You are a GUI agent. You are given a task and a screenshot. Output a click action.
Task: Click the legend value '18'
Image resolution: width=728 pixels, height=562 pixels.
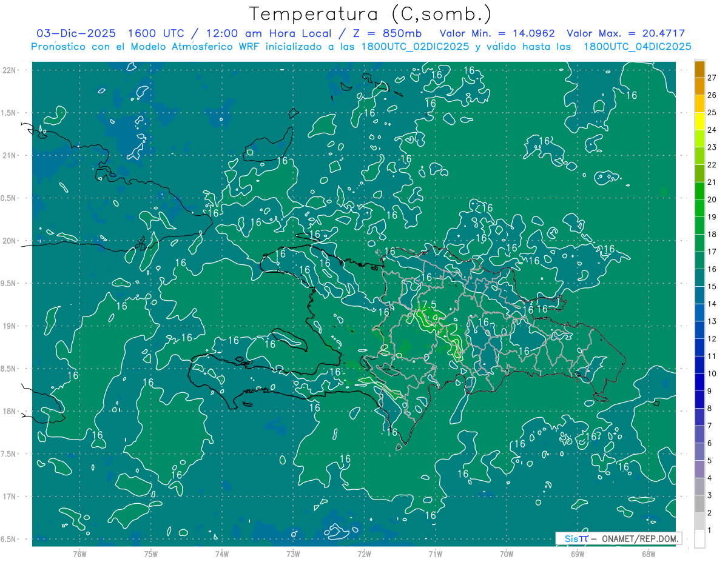click(x=712, y=234)
